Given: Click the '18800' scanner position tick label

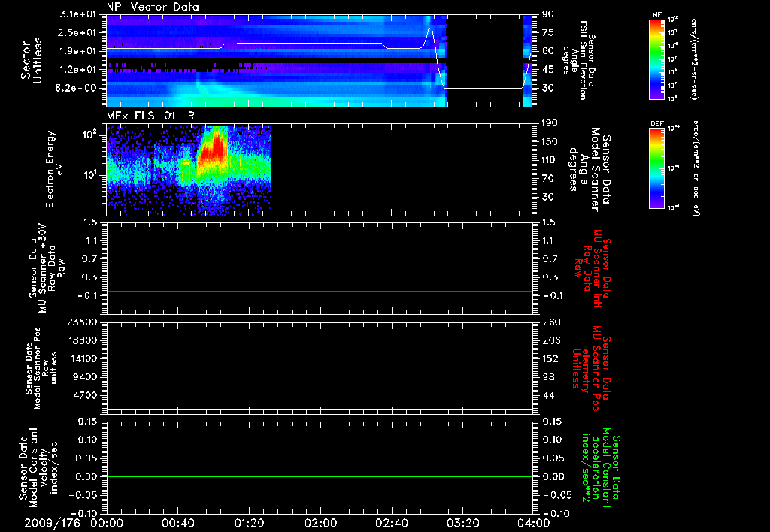Looking at the screenshot, I should point(82,340).
